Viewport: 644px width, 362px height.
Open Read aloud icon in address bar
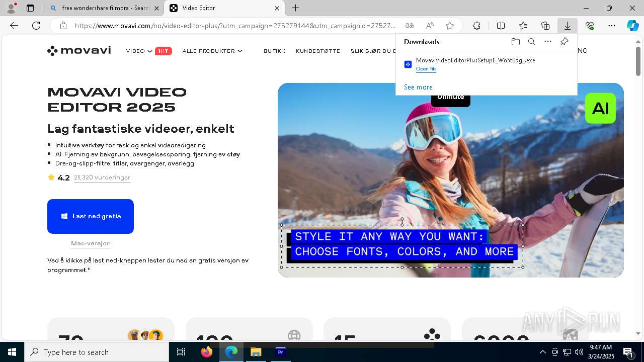pos(430,26)
